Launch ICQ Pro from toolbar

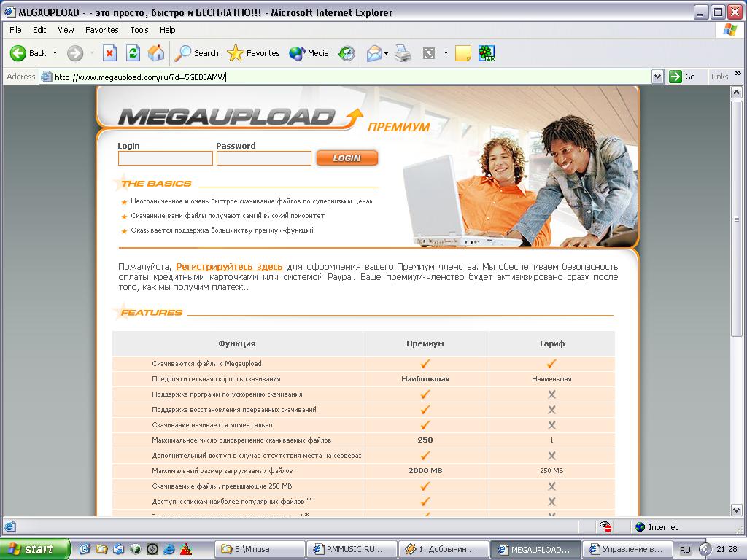point(487,52)
